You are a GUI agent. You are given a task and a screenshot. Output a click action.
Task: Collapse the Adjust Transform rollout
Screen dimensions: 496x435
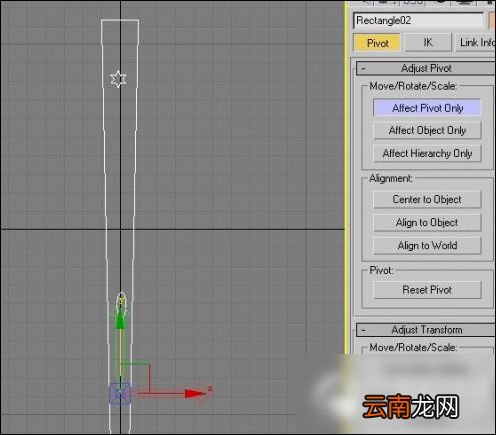tap(426, 330)
